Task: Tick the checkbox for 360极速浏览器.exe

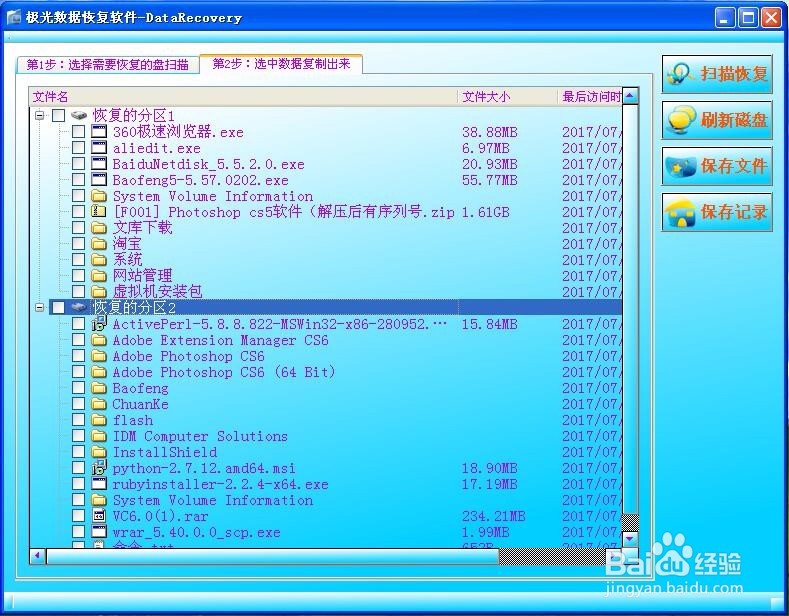Action: coord(78,132)
